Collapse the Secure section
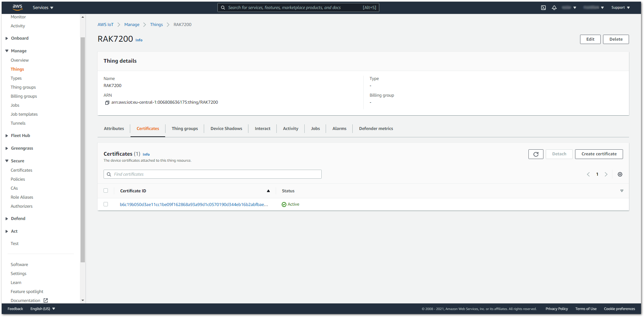The image size is (644, 317). [x=7, y=160]
